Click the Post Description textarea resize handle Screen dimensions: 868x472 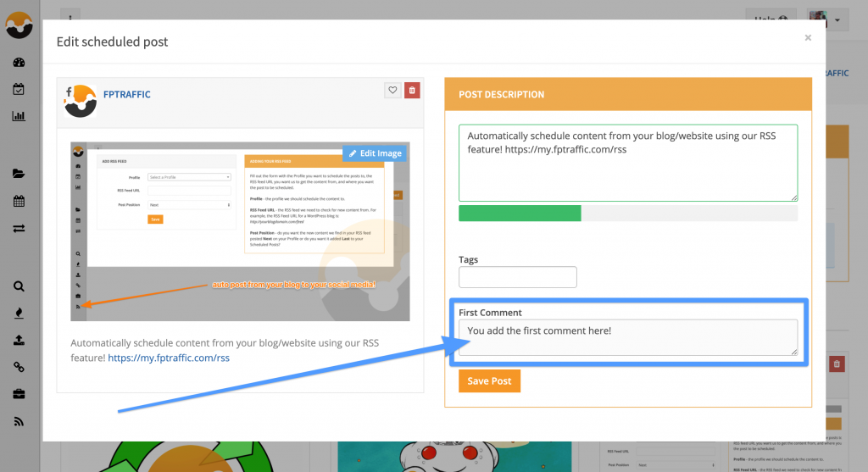pyautogui.click(x=793, y=197)
